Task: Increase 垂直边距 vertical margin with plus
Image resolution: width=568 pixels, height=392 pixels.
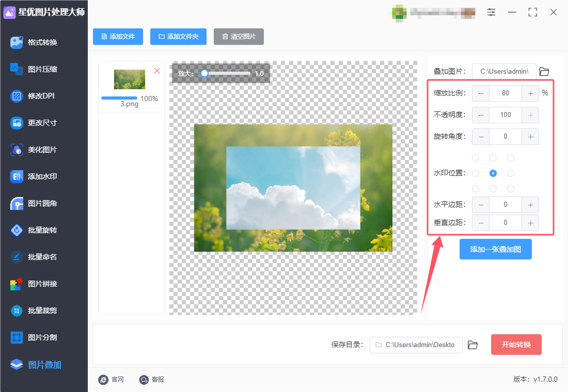Action: (530, 223)
